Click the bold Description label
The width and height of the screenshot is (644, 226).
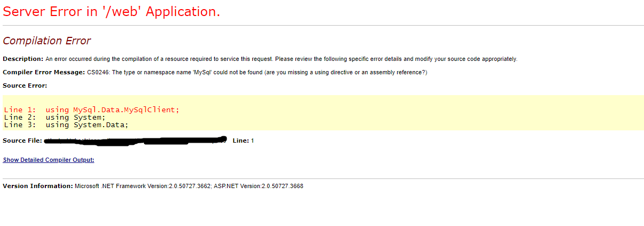coord(23,59)
